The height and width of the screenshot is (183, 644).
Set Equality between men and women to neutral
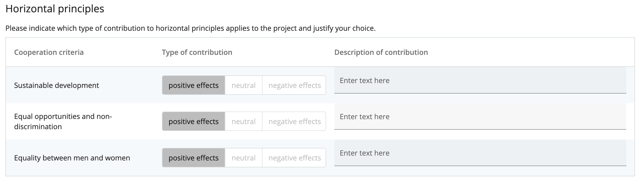pos(243,158)
